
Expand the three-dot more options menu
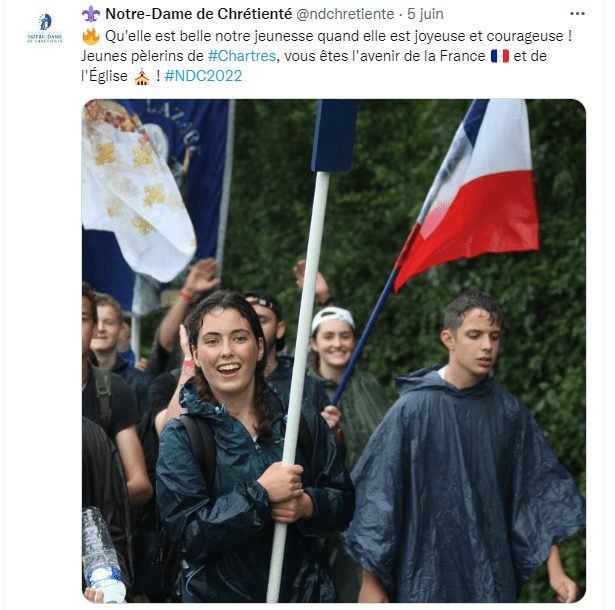click(577, 14)
